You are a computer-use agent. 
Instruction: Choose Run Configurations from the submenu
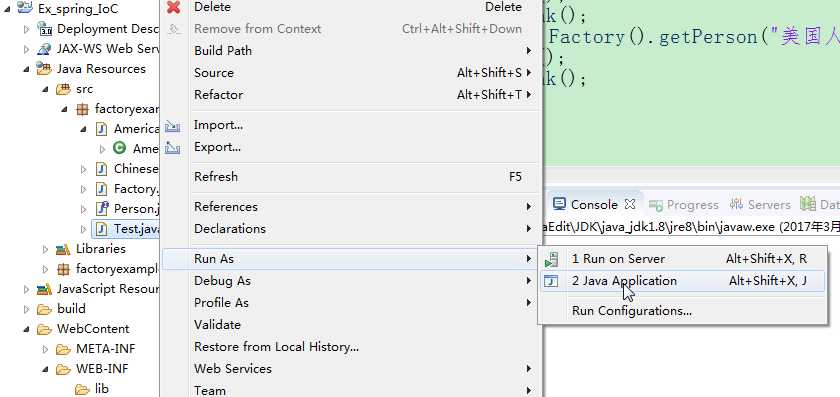click(x=682, y=311)
